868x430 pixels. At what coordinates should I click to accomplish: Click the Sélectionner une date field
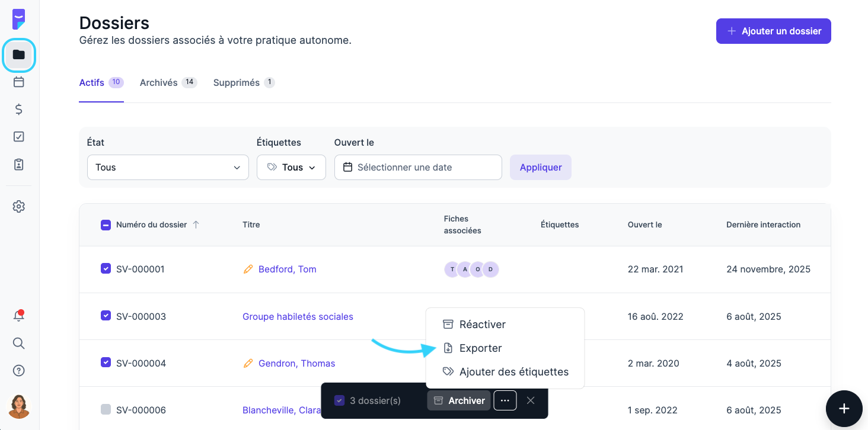(418, 168)
